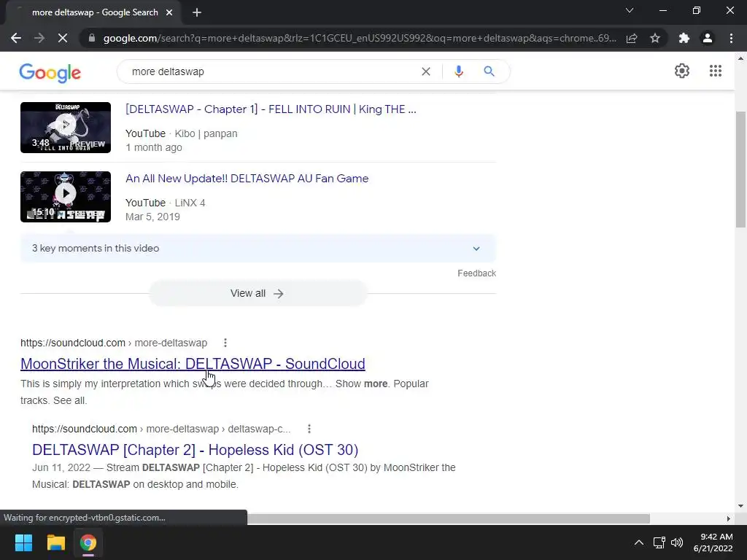Image resolution: width=747 pixels, height=560 pixels.
Task: Open Google quick settings gear
Action: coord(682,71)
